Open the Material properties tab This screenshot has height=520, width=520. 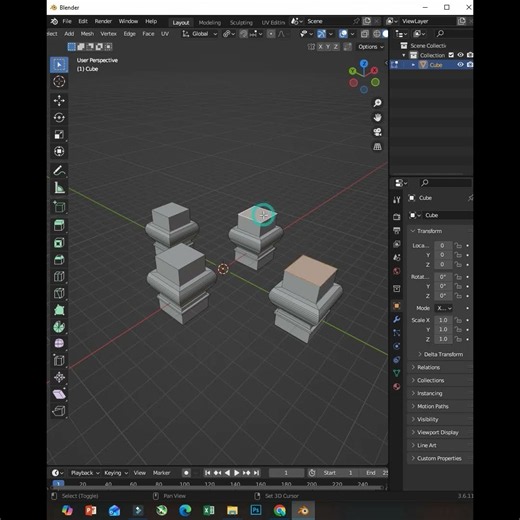pyautogui.click(x=397, y=387)
